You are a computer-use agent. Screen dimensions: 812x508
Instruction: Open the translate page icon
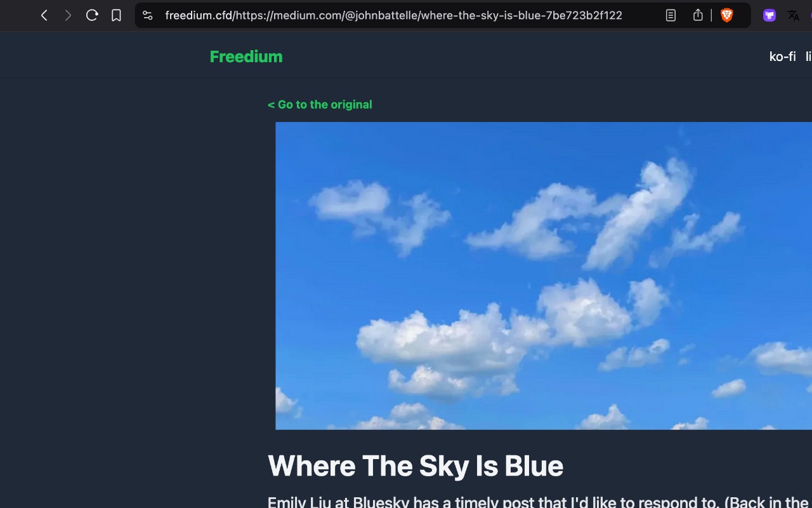(x=794, y=15)
